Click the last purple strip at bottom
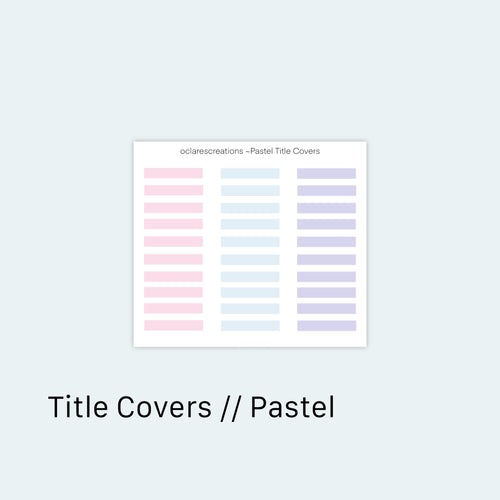This screenshot has width=500, height=500. pos(326,325)
